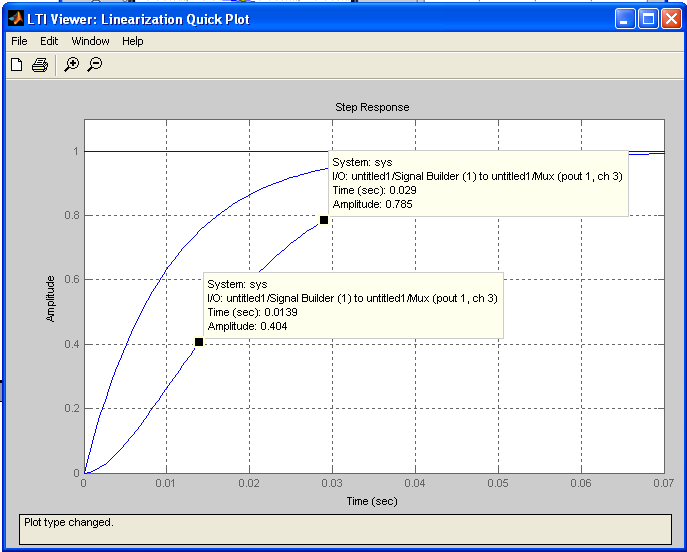687x552 pixels.
Task: Click the New LTI Viewer toolbar icon
Action: (x=16, y=65)
